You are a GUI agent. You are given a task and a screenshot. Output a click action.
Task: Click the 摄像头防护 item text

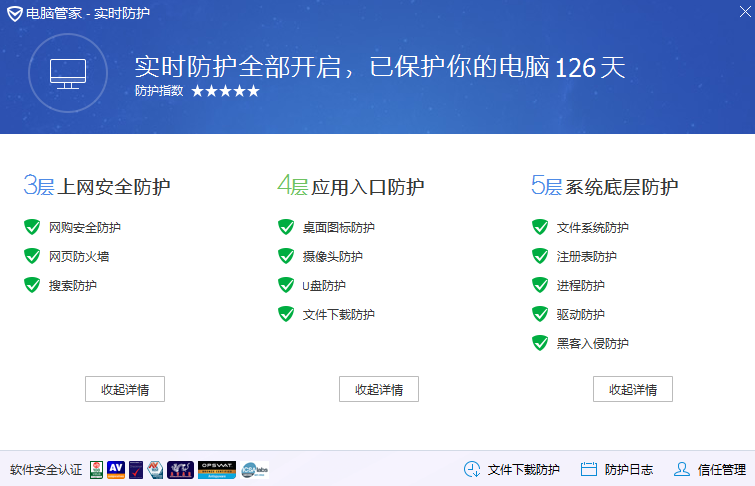(333, 256)
